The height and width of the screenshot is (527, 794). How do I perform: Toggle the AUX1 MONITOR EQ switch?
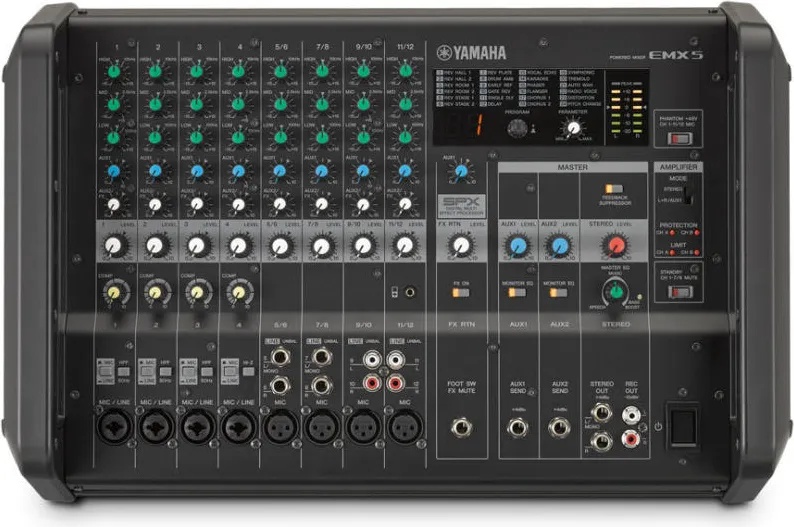(517, 293)
